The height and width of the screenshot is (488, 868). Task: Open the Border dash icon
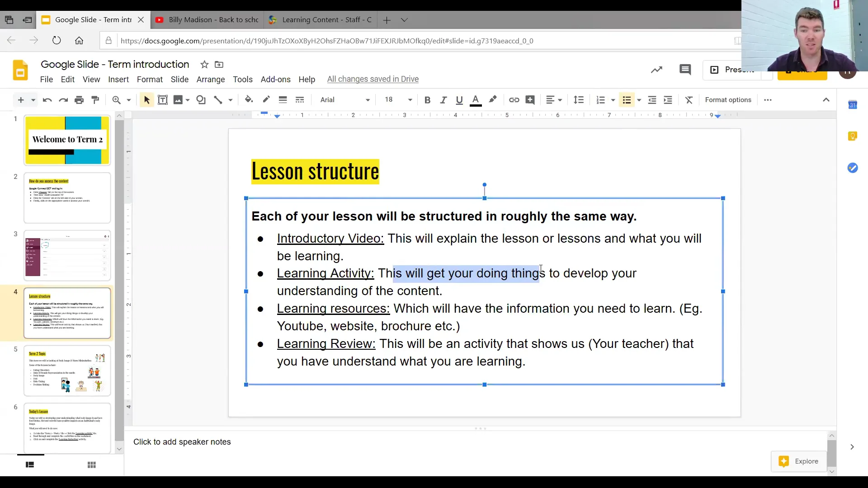point(300,100)
